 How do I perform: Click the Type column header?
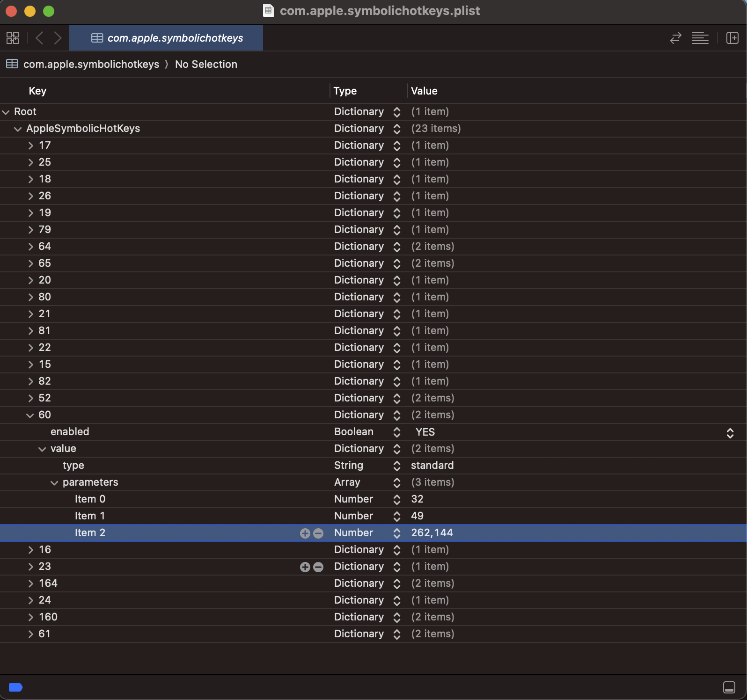pyautogui.click(x=345, y=91)
